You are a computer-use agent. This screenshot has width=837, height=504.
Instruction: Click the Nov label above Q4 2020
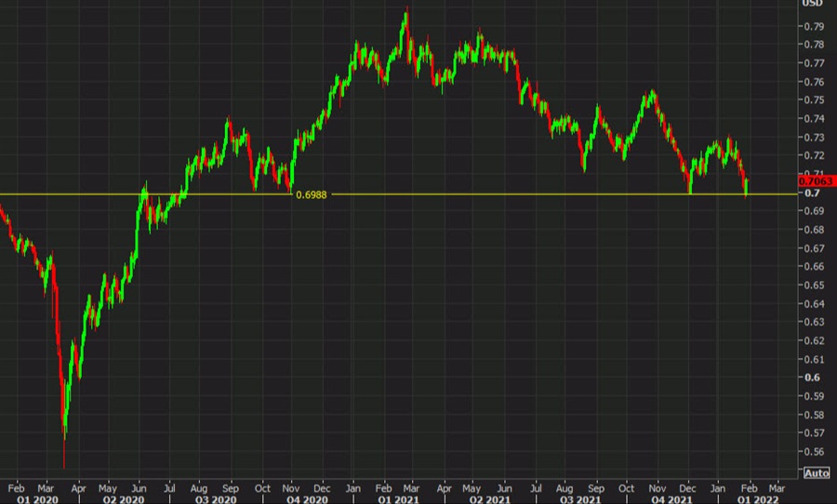point(291,488)
